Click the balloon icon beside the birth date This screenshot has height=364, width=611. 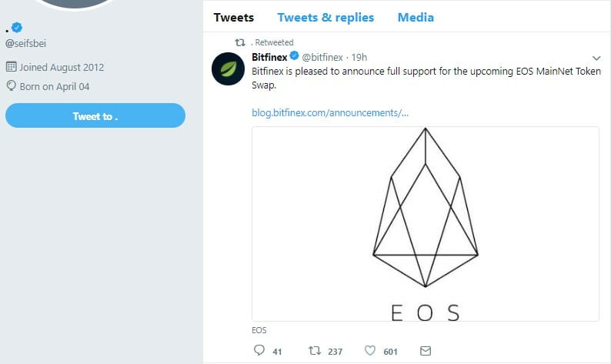click(11, 86)
